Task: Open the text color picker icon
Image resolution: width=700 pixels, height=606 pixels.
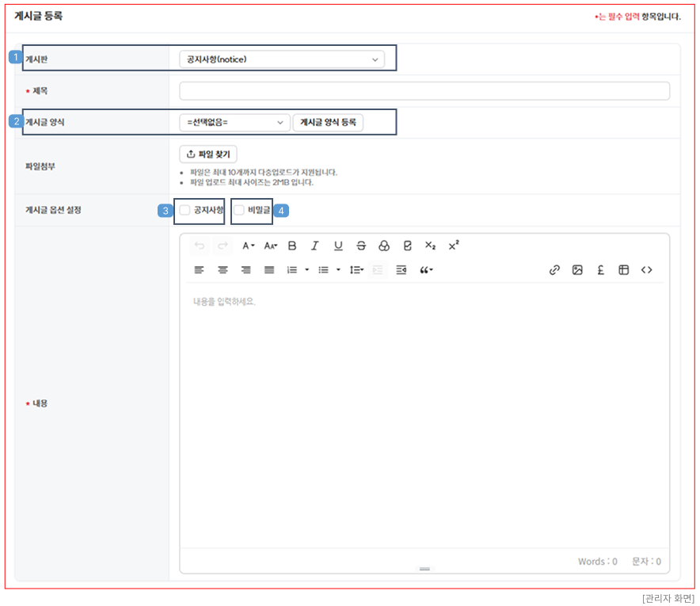Action: pos(384,246)
